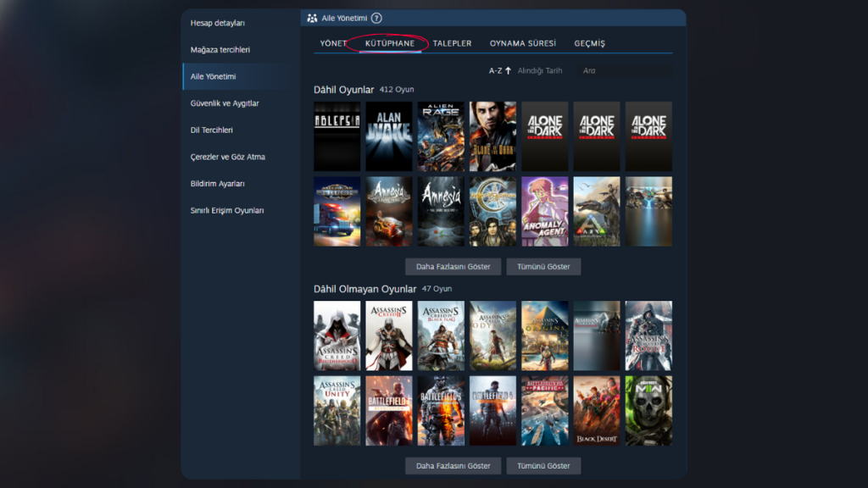Select Amnesia: The Dark Descent cover
The width and height of the screenshot is (868, 488).
coord(441,211)
